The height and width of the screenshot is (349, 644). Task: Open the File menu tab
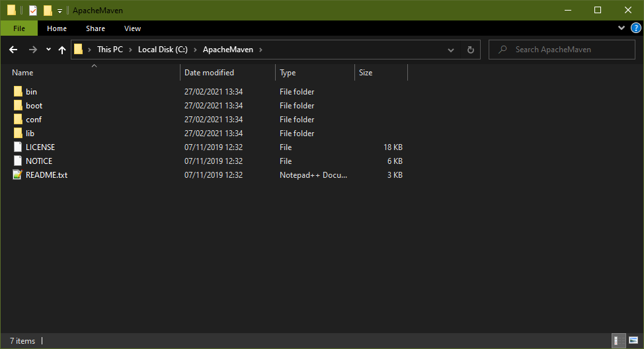tap(19, 28)
